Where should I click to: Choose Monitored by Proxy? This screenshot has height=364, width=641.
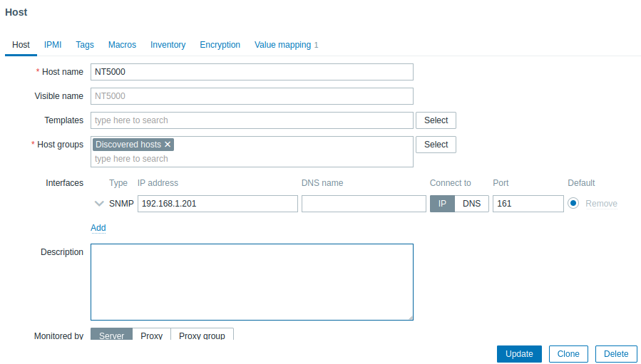click(x=151, y=336)
